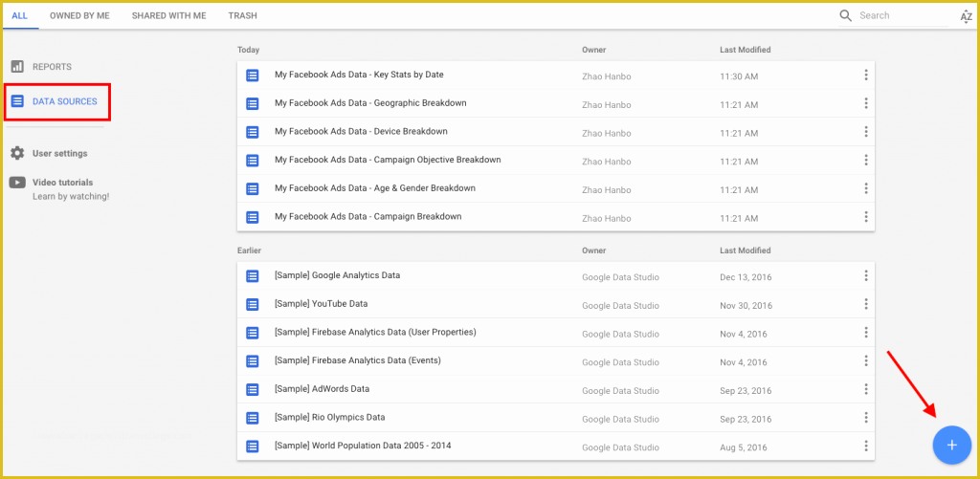Open My Facebook Ads Data - Campaign Breakdown

point(368,217)
